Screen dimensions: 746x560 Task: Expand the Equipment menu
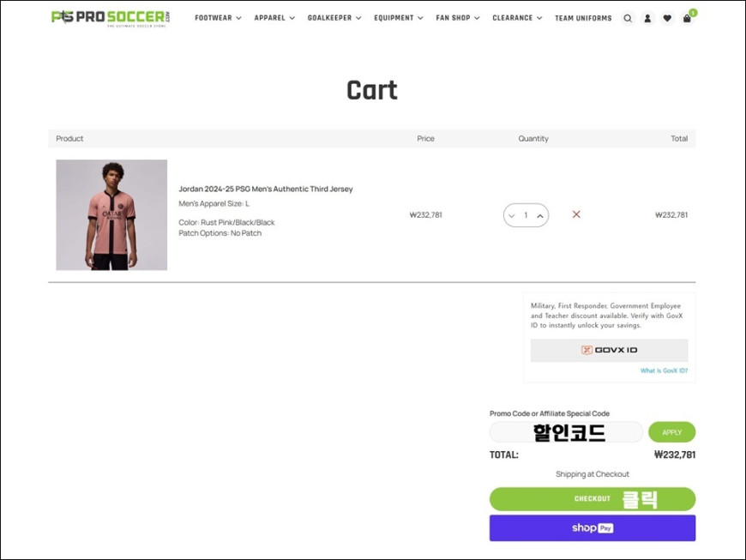point(398,18)
